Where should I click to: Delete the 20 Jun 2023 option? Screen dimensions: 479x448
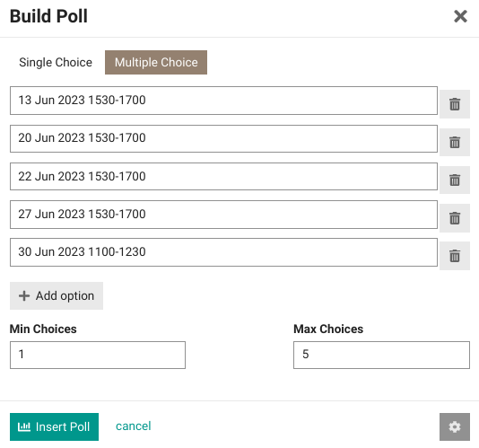tap(454, 142)
